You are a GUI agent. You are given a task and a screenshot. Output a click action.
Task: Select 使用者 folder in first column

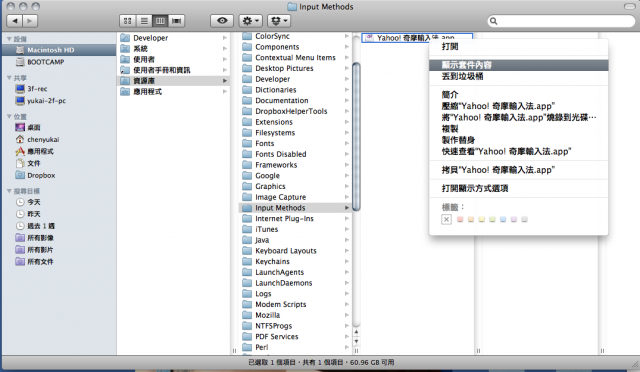coord(174,59)
